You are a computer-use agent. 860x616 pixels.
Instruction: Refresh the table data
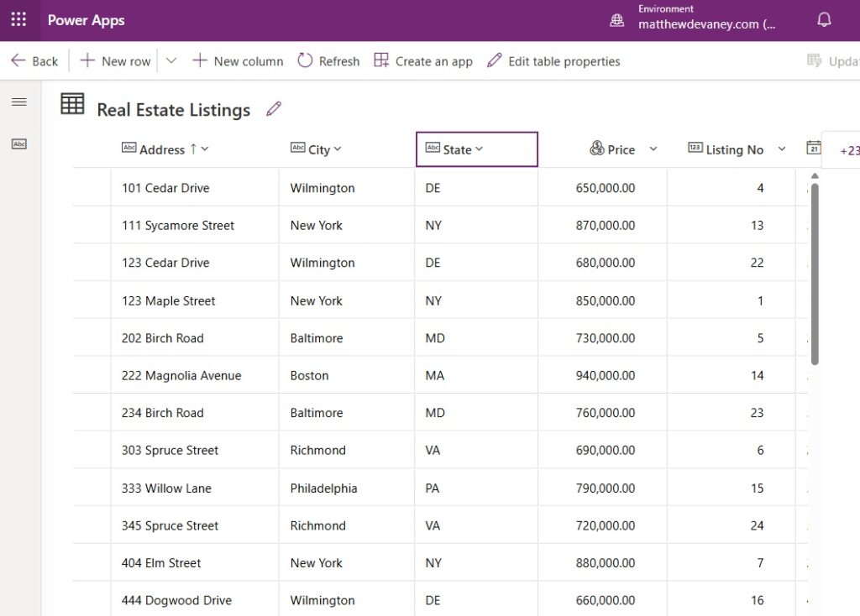pos(328,61)
